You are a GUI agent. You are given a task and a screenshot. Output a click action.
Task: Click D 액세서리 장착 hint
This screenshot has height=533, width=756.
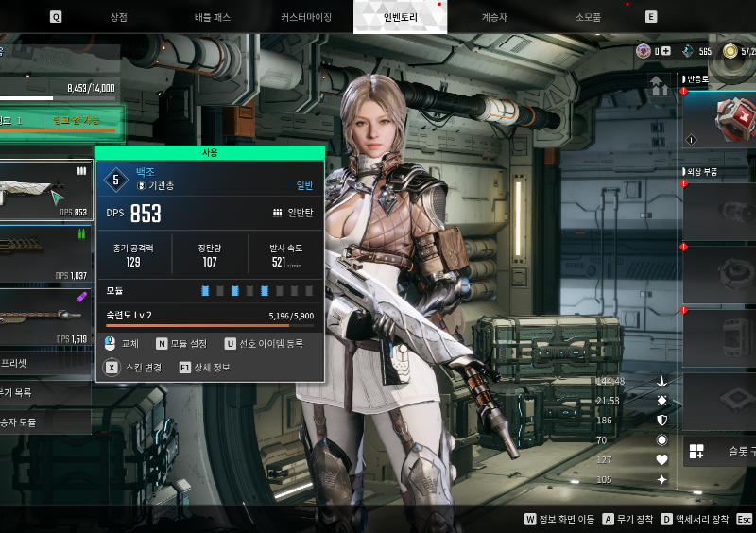[695, 519]
